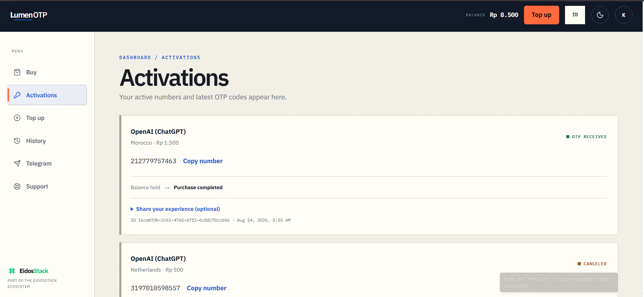This screenshot has width=644, height=297.
Task: Click the Netherlands · Rp 500 text
Action: pos(157,270)
